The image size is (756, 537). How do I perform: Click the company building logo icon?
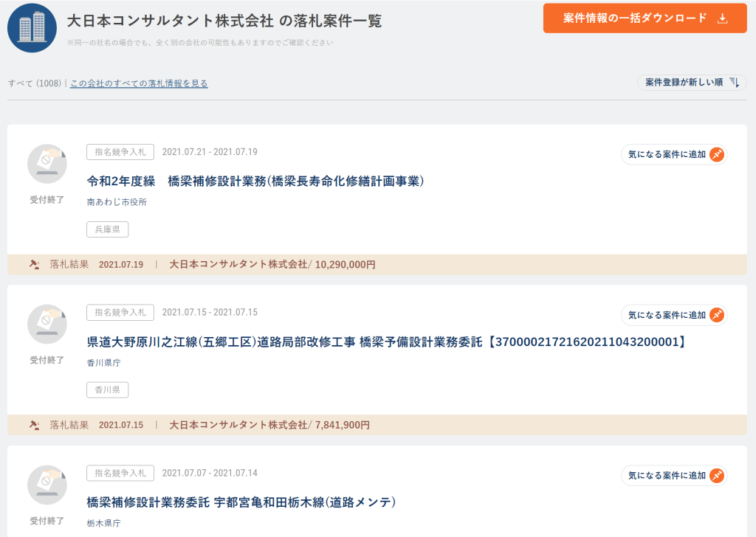tap(32, 28)
